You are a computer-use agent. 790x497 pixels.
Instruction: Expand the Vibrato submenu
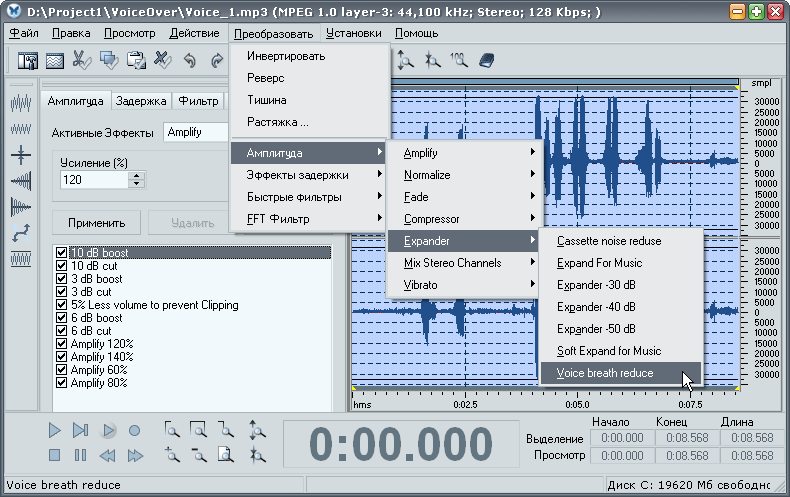[x=464, y=285]
